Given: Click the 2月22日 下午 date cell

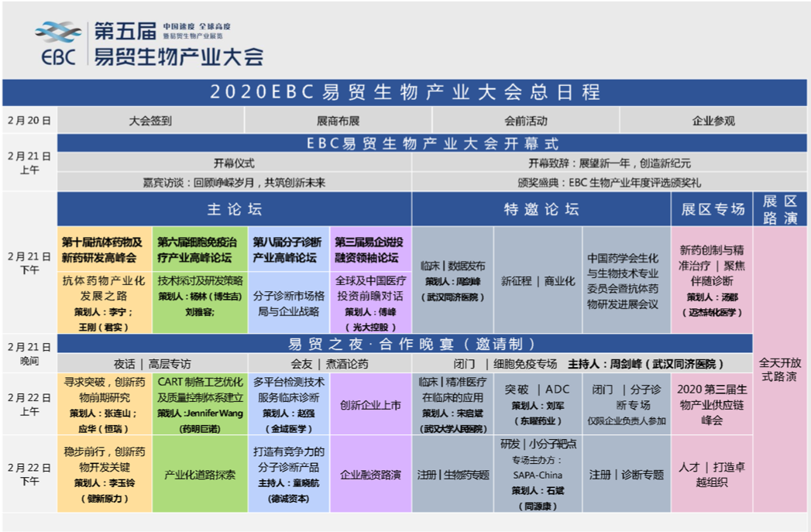Looking at the screenshot, I should 29,474.
